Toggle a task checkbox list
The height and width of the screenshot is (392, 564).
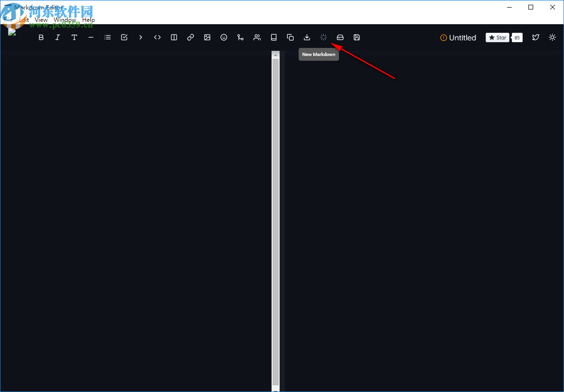124,37
